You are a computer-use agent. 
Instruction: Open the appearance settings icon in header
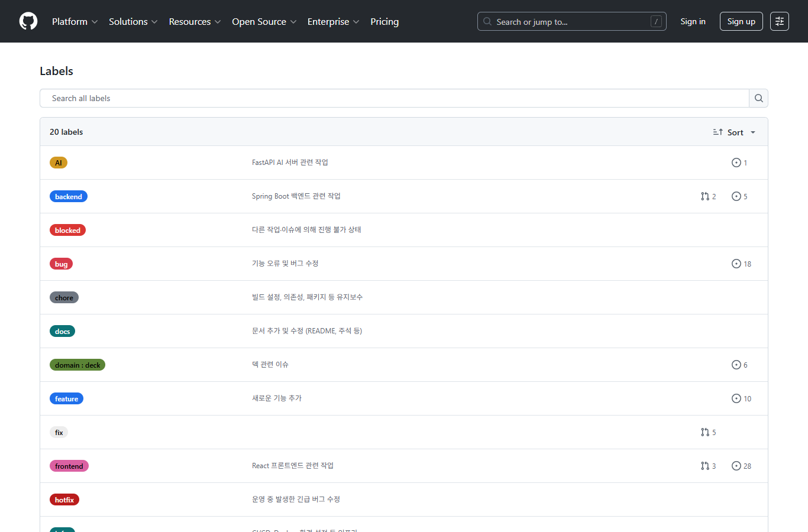[780, 21]
